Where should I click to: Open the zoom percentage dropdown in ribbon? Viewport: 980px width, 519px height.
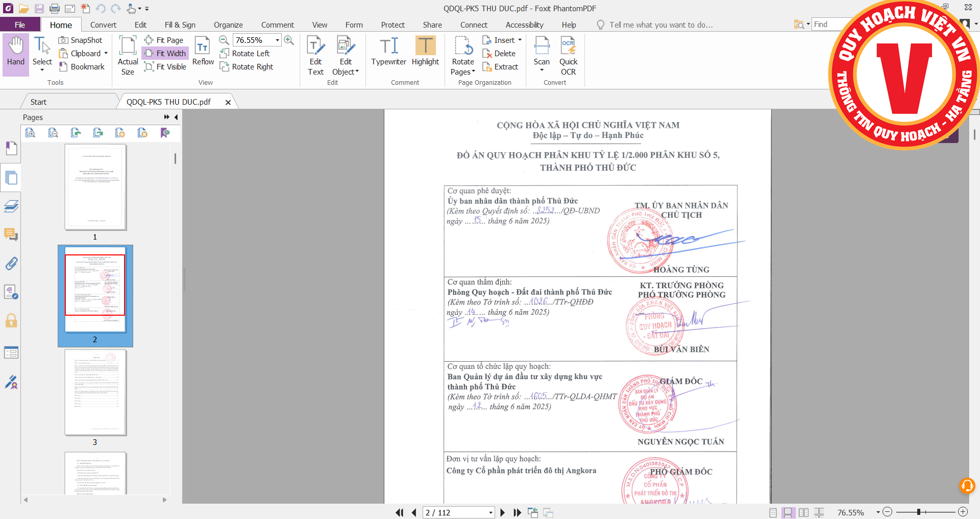coord(278,40)
